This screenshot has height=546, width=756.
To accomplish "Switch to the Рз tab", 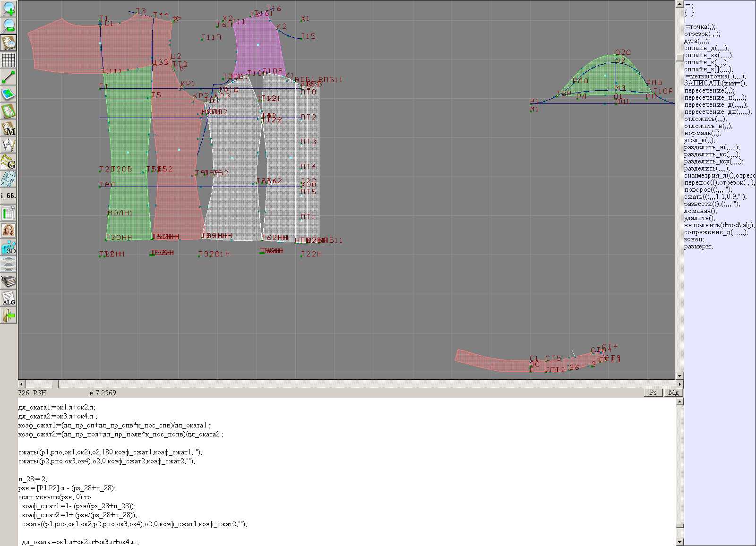I will pos(653,392).
